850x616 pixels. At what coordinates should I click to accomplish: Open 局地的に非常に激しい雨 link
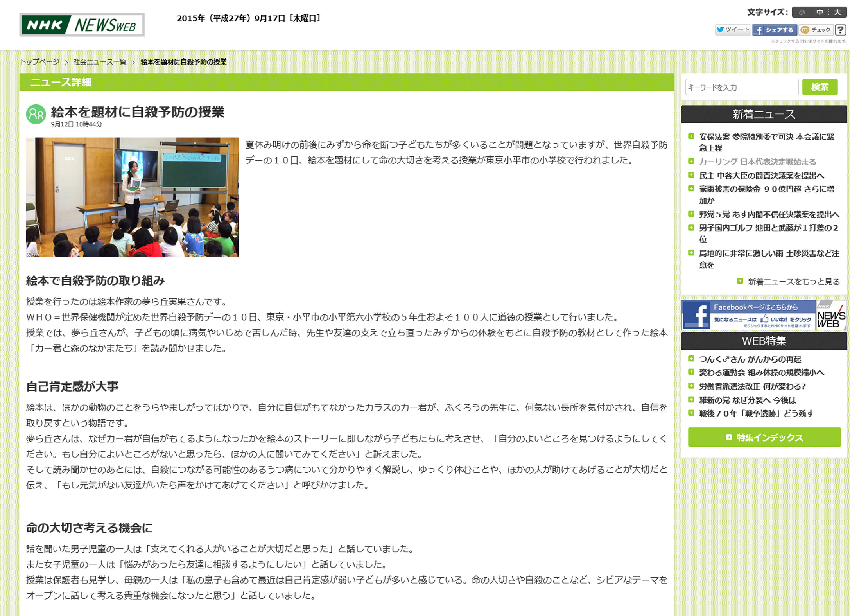pyautogui.click(x=769, y=259)
